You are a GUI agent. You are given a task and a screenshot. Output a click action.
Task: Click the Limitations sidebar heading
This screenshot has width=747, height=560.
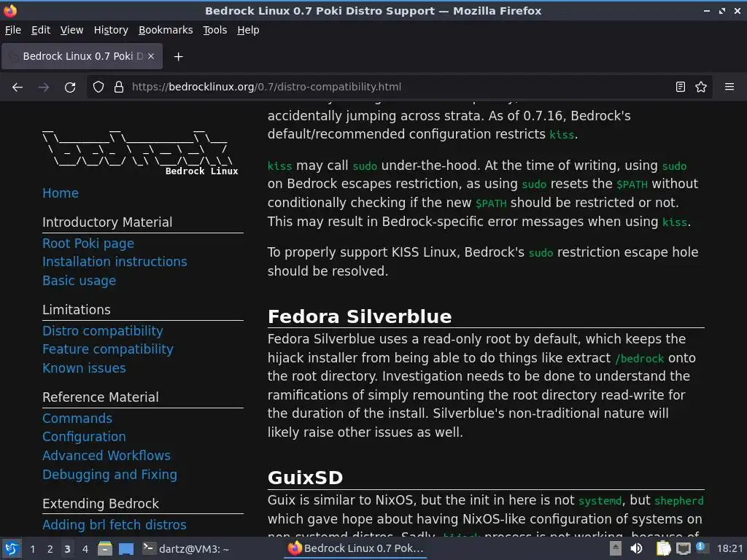[76, 310]
